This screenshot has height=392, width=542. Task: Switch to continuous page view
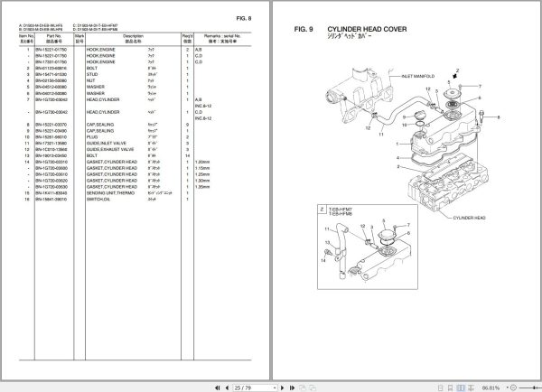click(450, 387)
